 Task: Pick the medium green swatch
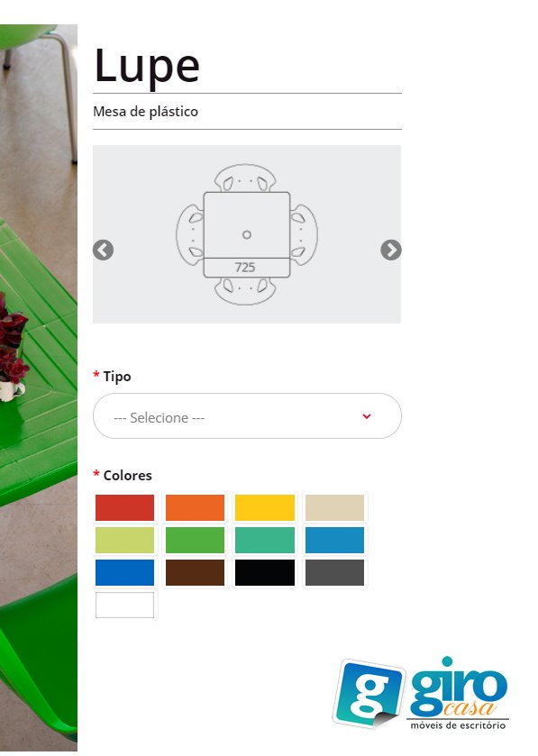[195, 540]
